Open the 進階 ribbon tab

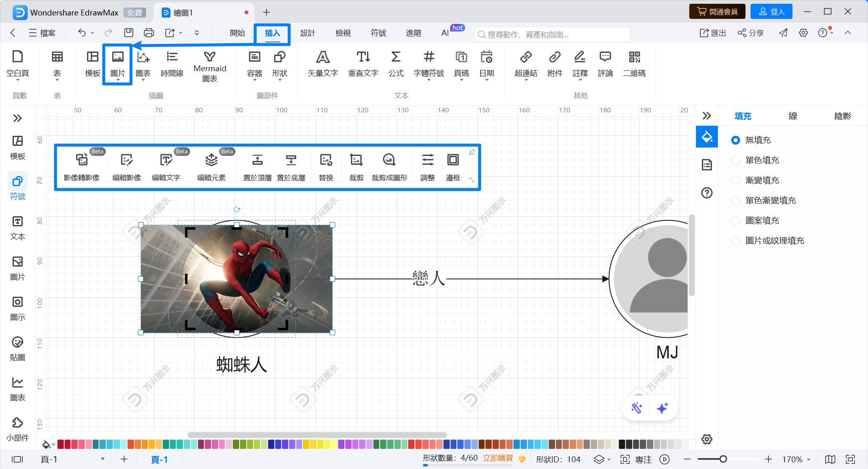413,33
